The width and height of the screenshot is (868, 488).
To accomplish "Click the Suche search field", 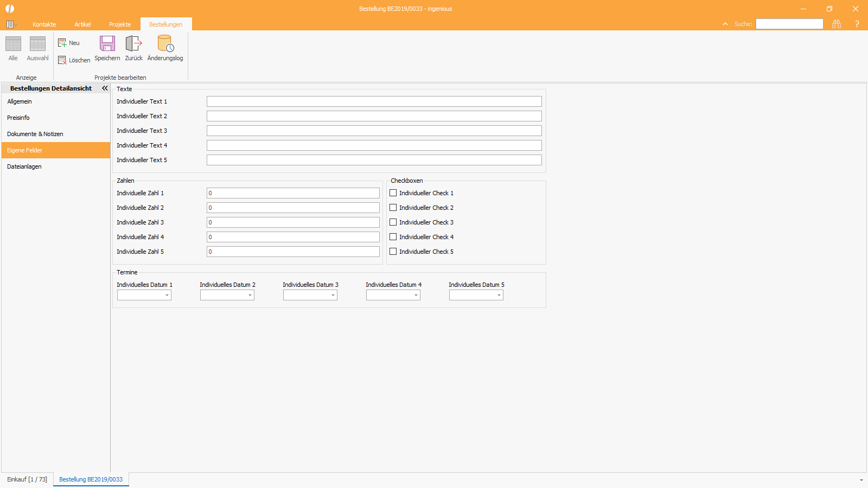I will coord(789,24).
